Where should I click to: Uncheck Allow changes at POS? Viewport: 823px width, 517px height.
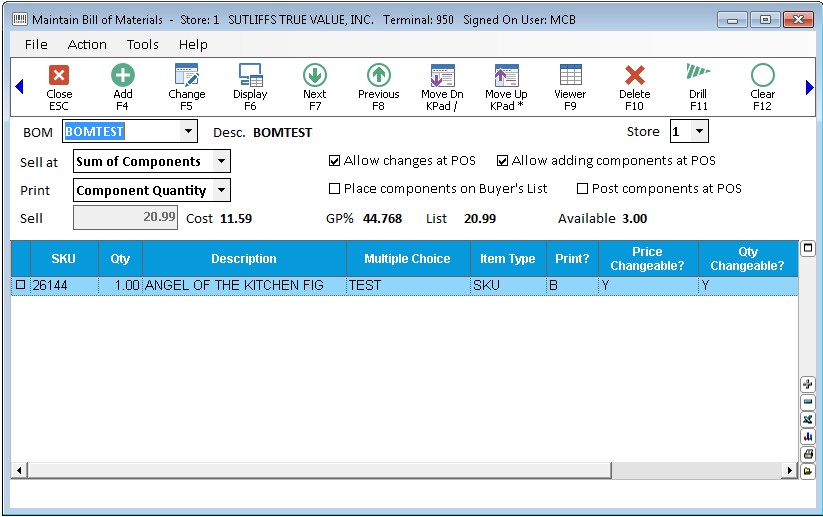pos(335,161)
